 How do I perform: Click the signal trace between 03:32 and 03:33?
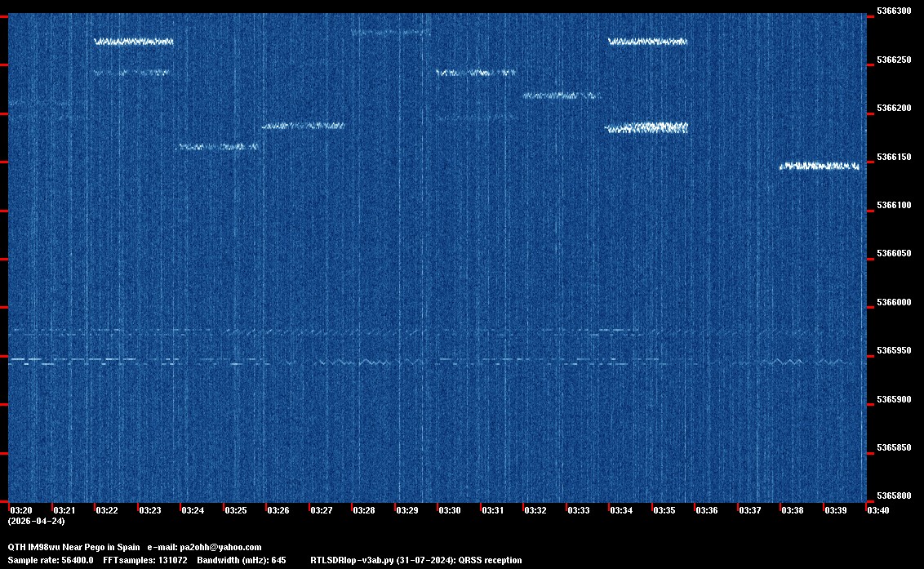(x=562, y=96)
